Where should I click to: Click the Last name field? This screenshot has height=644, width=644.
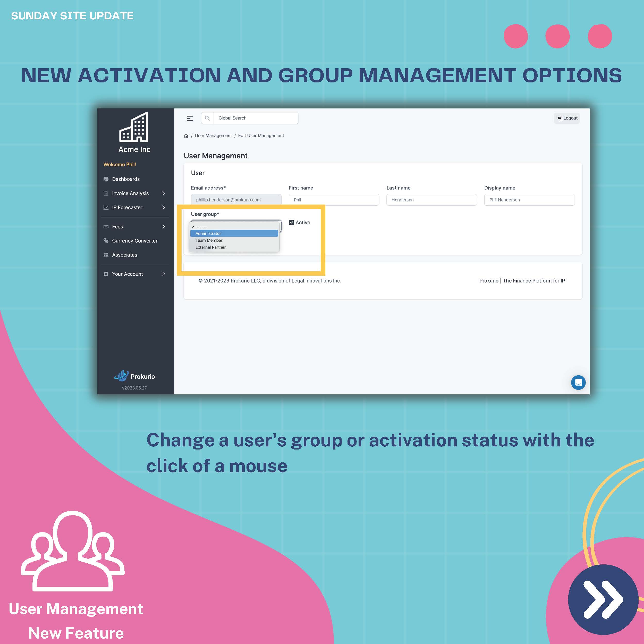pos(432,200)
